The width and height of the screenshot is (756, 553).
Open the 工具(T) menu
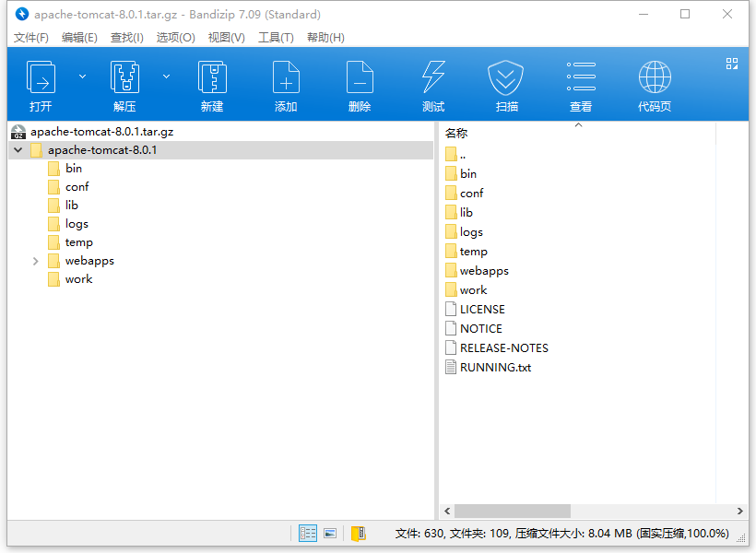[276, 38]
